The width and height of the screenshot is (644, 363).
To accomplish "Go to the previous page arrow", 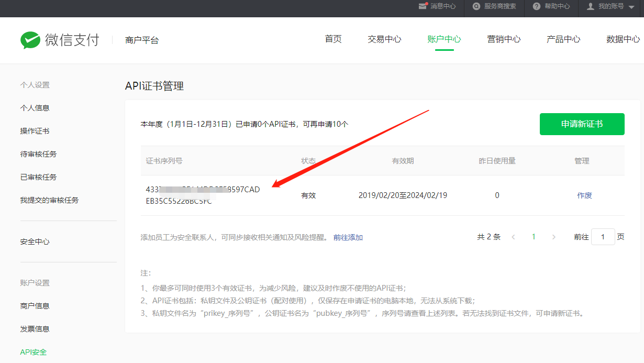I will (513, 237).
